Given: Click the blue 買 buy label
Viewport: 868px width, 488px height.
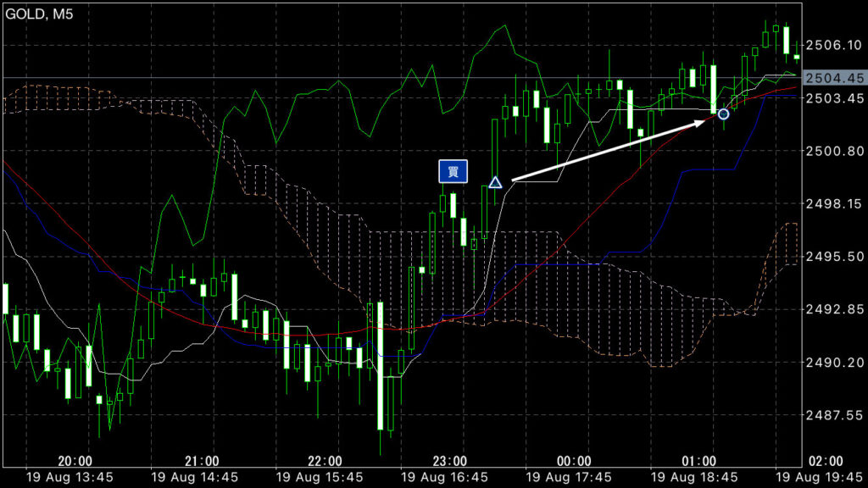Looking at the screenshot, I should pyautogui.click(x=453, y=171).
